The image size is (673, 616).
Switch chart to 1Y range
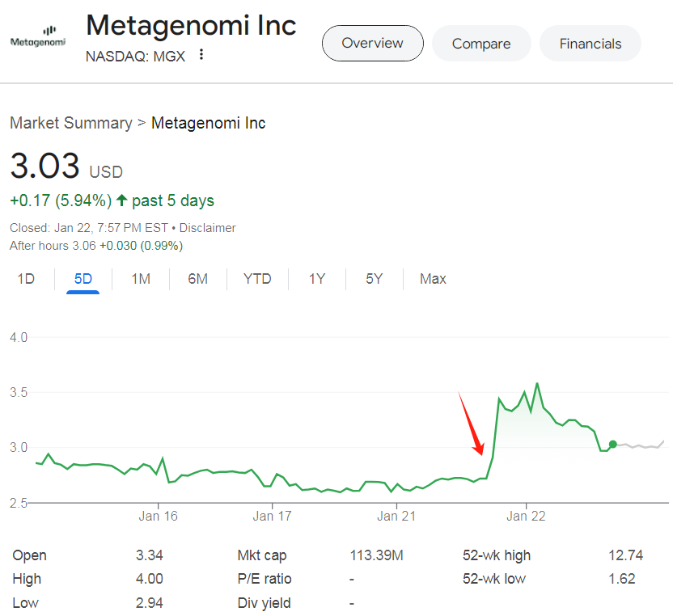pos(317,279)
